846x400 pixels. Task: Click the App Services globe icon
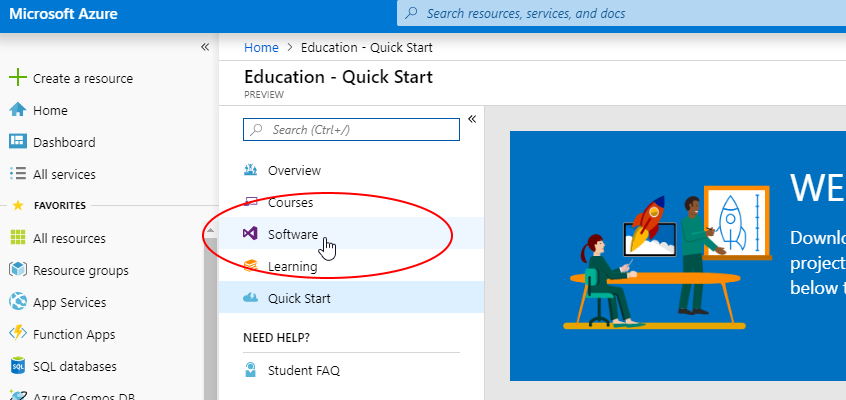(x=18, y=302)
